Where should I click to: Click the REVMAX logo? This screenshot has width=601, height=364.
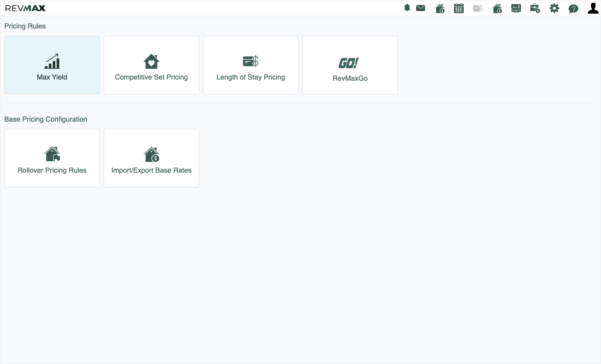click(x=25, y=8)
